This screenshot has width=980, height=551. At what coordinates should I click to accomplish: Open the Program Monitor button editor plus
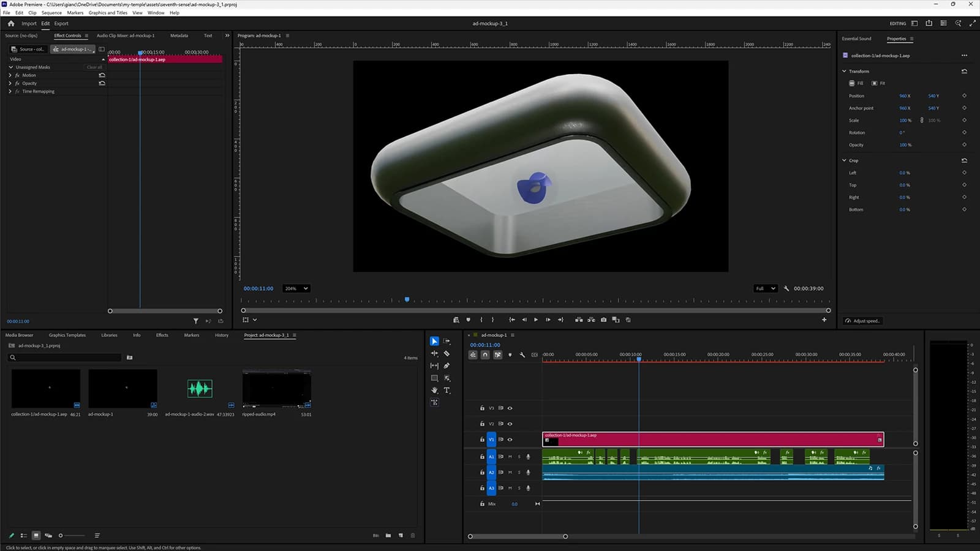[824, 320]
